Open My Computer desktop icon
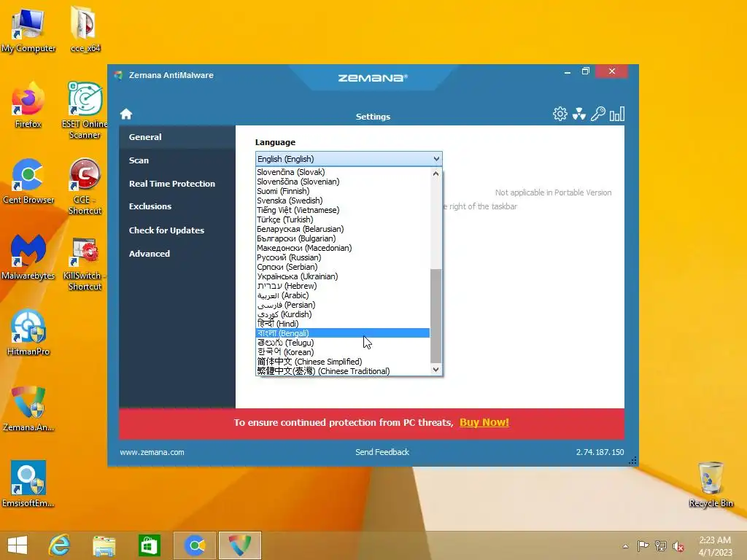747x560 pixels. click(x=28, y=29)
